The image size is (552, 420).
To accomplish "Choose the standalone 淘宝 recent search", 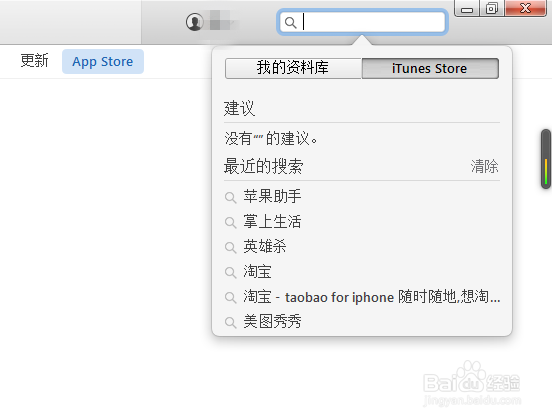I will click(257, 272).
